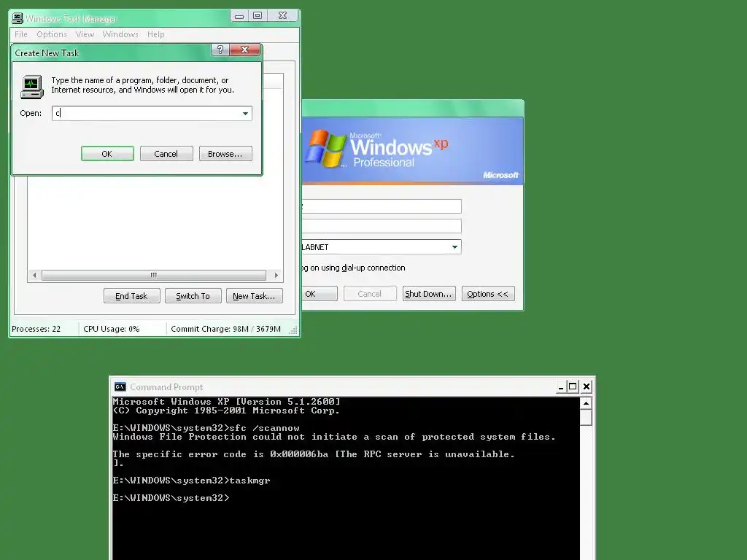Click 'CPU Usage: 0%' in the status bar

pos(112,329)
